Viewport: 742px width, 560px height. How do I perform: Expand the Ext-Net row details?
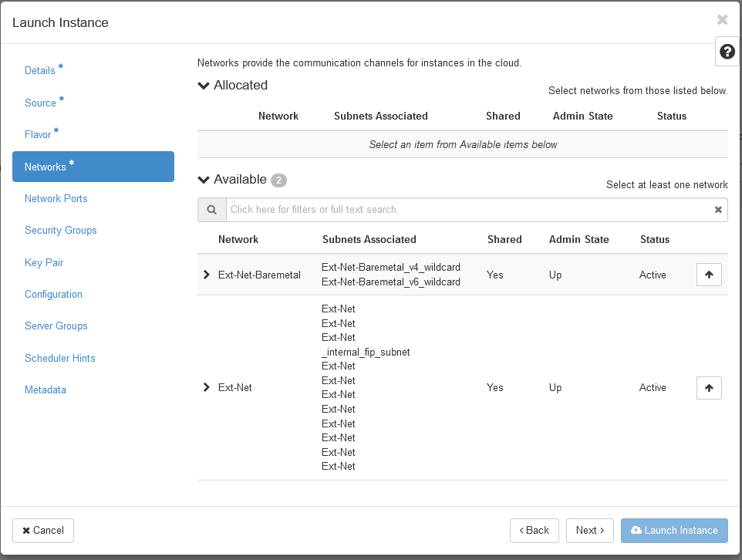pos(206,387)
